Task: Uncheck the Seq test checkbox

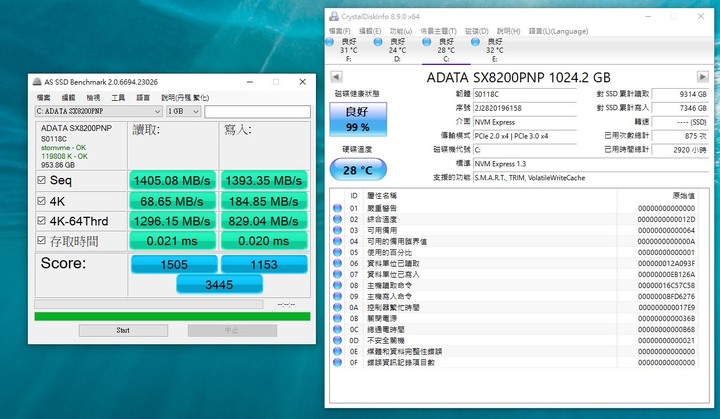Action: coord(41,180)
